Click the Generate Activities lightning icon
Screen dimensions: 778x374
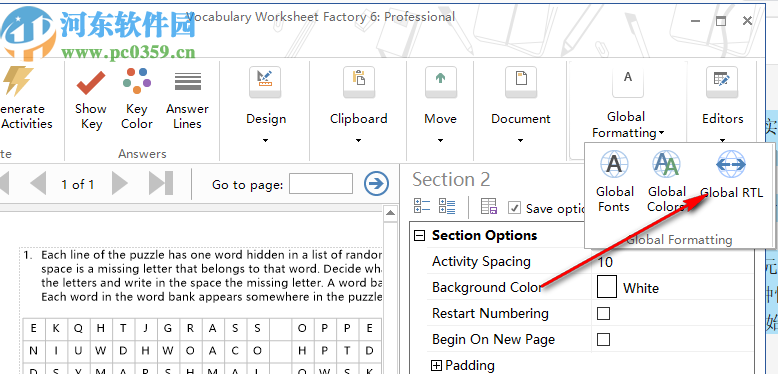point(18,82)
